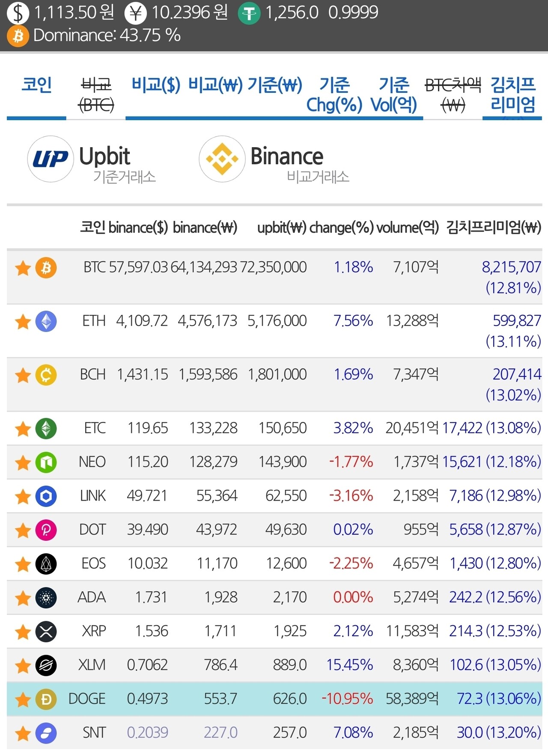548x756 pixels.
Task: Click the Dogecoin coin icon
Action: coord(46,699)
